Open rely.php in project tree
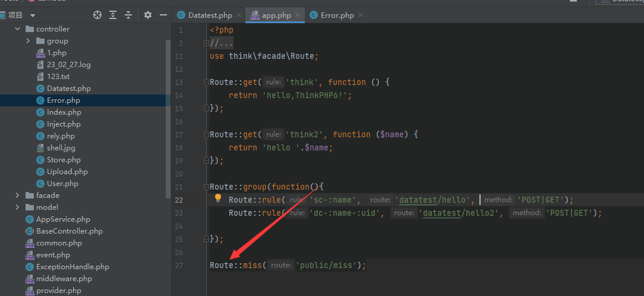The width and height of the screenshot is (644, 296). click(61, 136)
